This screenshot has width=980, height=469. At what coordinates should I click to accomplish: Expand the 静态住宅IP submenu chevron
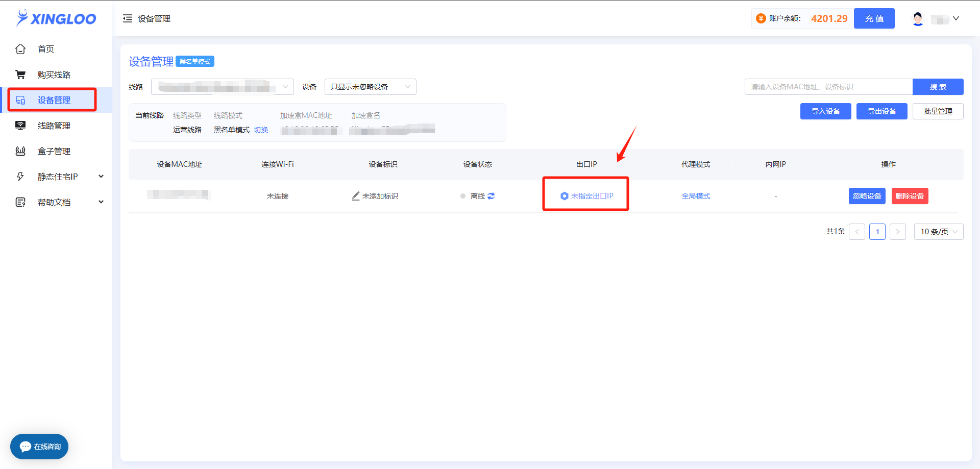coord(101,177)
